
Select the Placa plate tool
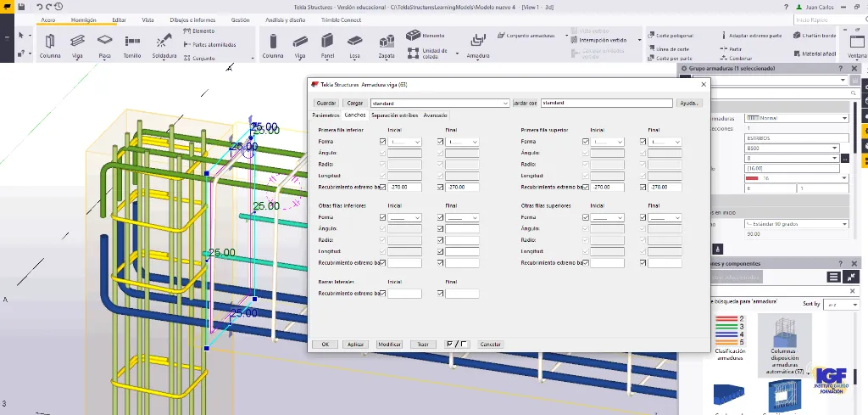point(104,46)
